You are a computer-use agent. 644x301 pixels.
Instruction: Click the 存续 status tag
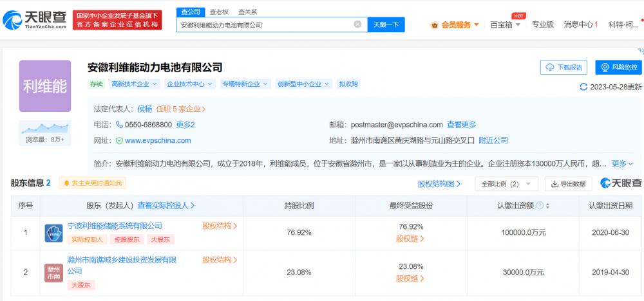96,84
